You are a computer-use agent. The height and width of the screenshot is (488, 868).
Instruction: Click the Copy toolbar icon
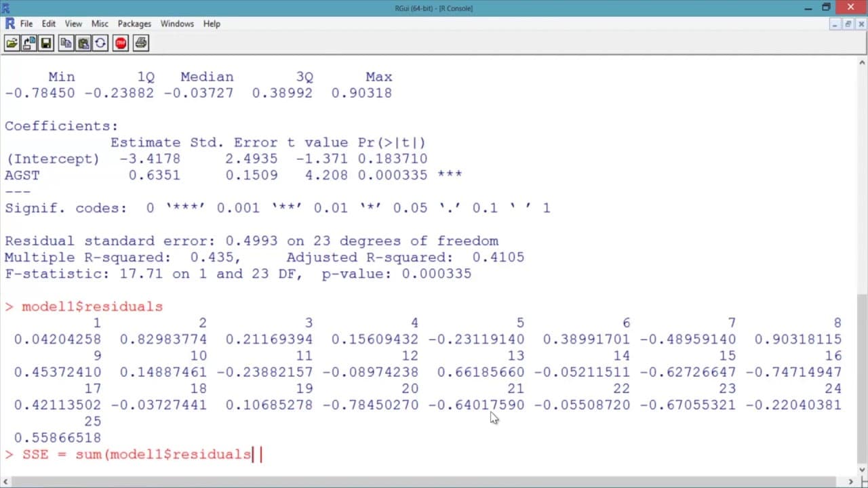coord(66,43)
